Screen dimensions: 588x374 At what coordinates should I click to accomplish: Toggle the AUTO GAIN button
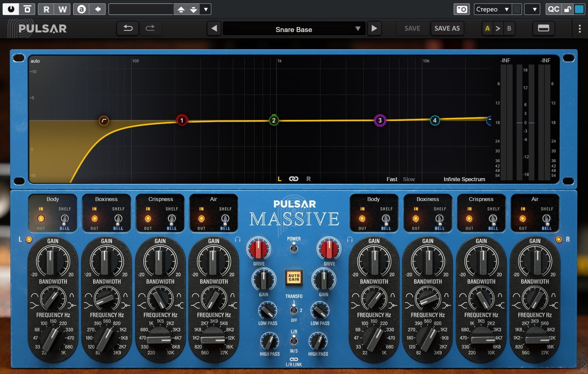coord(294,277)
